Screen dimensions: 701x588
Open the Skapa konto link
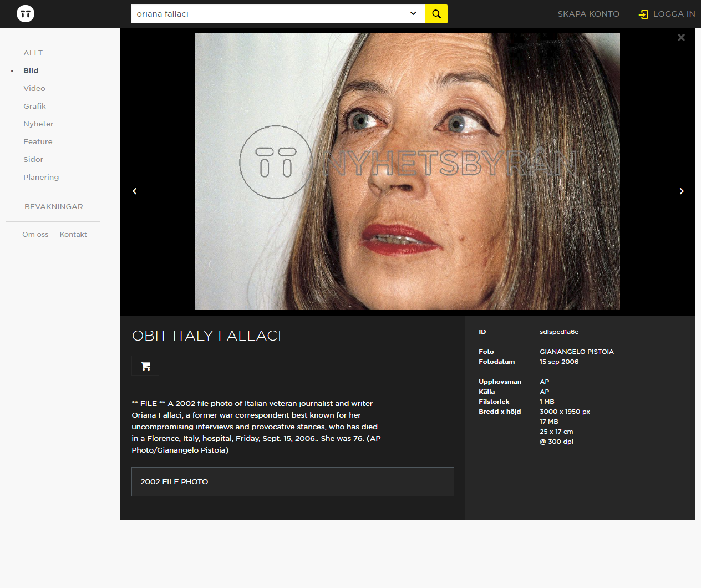click(x=588, y=14)
